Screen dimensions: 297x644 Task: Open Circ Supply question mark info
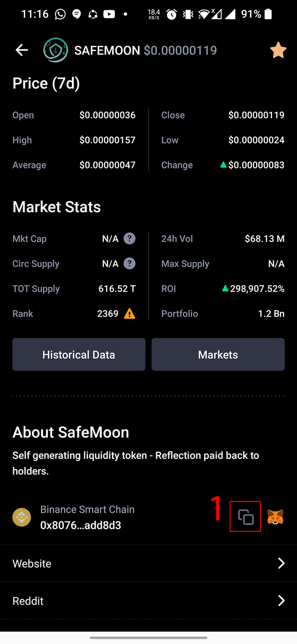(x=129, y=264)
